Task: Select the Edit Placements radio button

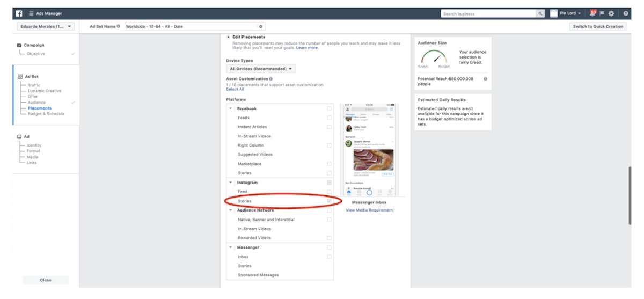Action: 229,37
